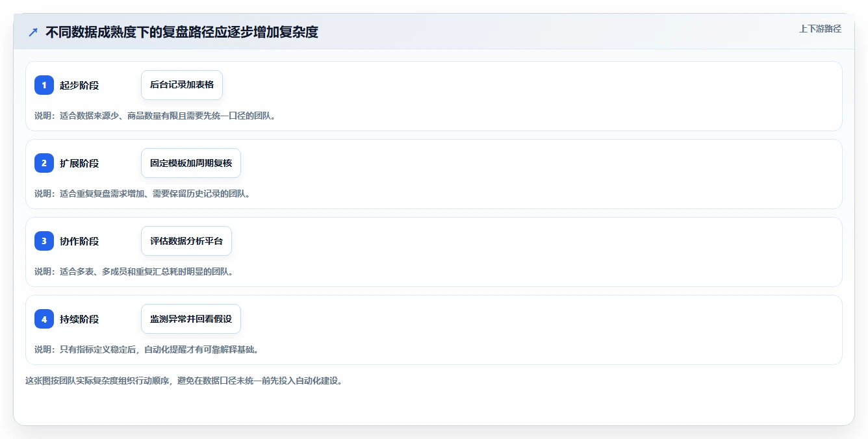This screenshot has height=439, width=868.
Task: Click the step 2 number badge
Action: coord(44,163)
